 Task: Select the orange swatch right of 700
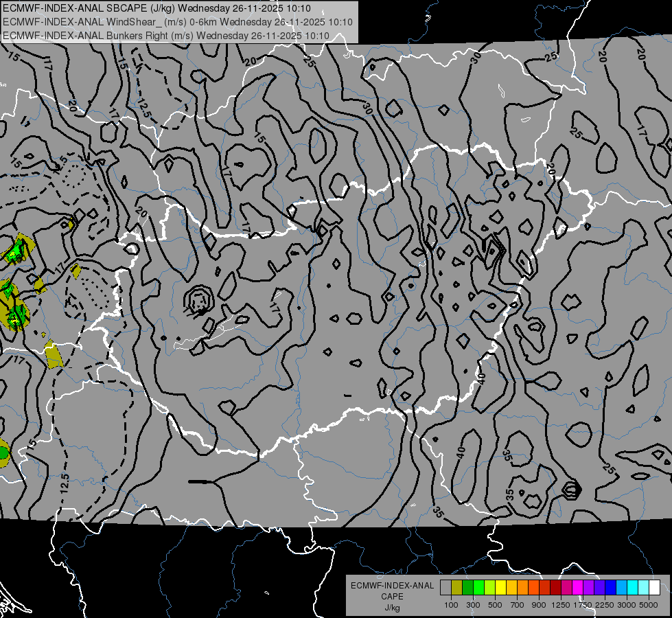pyautogui.click(x=523, y=588)
